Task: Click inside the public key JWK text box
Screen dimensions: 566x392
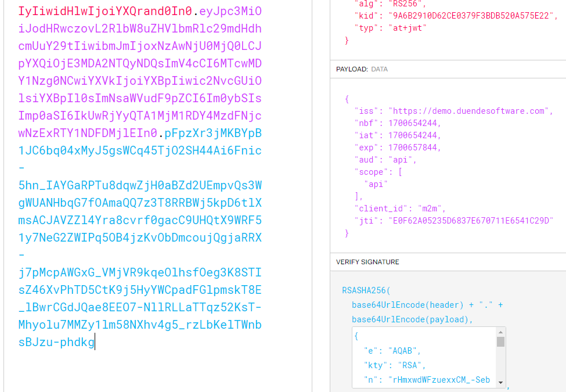Action: click(x=424, y=366)
